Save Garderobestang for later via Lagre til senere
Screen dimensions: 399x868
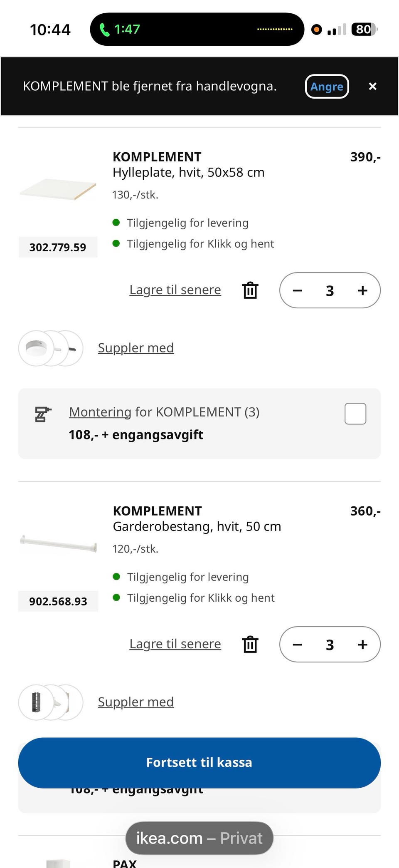175,644
